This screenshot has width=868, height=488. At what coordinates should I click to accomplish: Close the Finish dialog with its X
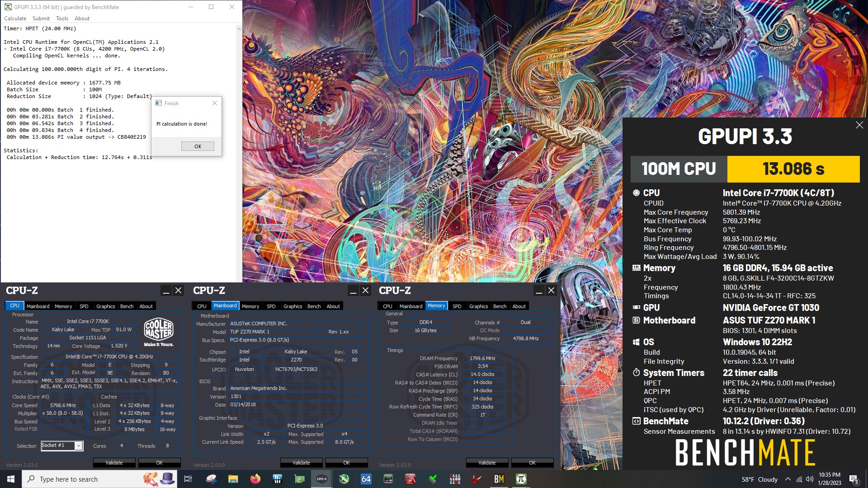click(215, 103)
